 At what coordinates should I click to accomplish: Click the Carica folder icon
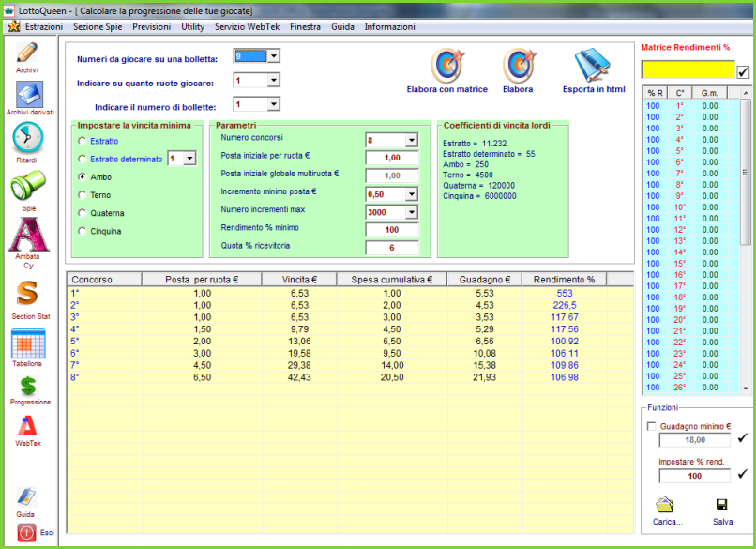pos(664,505)
